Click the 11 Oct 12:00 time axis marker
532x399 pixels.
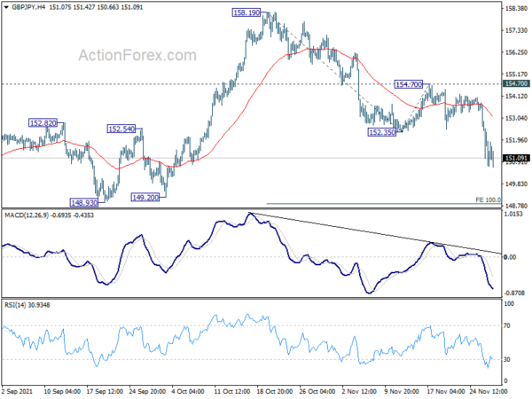point(232,391)
